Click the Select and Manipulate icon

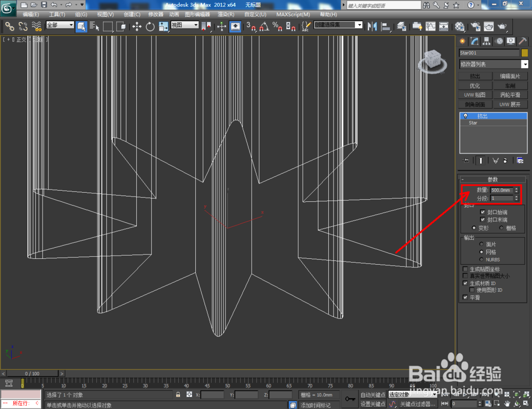tap(221, 26)
